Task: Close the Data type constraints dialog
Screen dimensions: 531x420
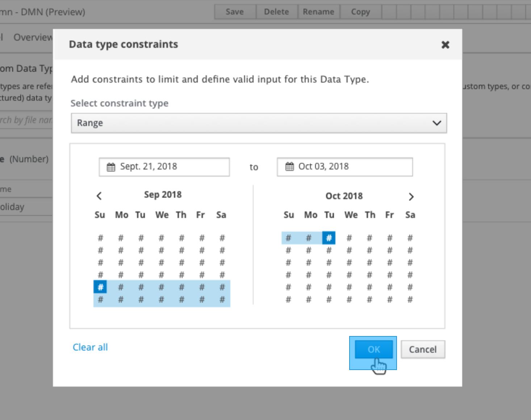Action: [445, 45]
